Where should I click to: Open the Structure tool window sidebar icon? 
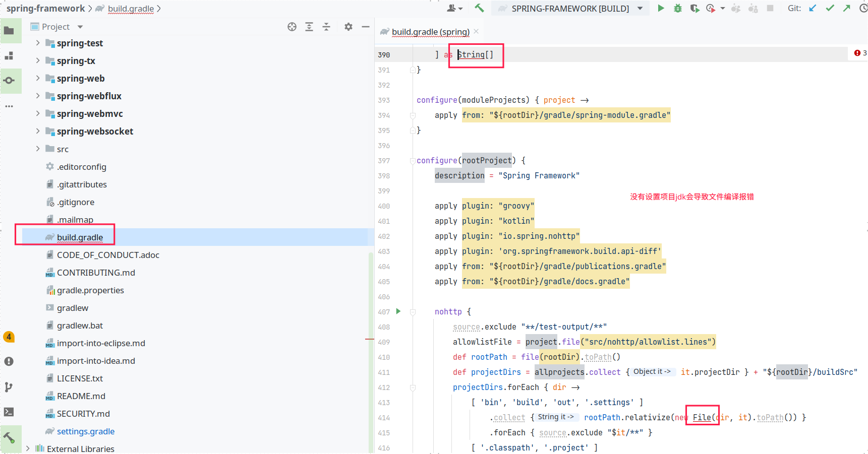[x=9, y=56]
